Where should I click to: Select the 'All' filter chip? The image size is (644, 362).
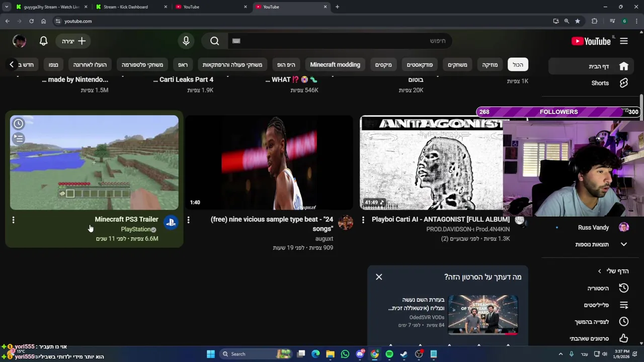click(518, 64)
